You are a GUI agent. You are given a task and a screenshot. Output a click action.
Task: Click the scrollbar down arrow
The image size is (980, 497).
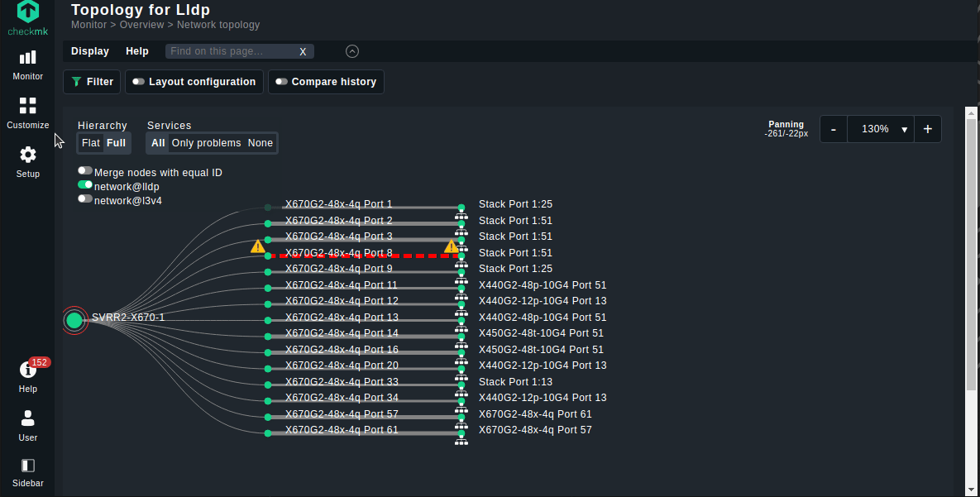tap(971, 490)
